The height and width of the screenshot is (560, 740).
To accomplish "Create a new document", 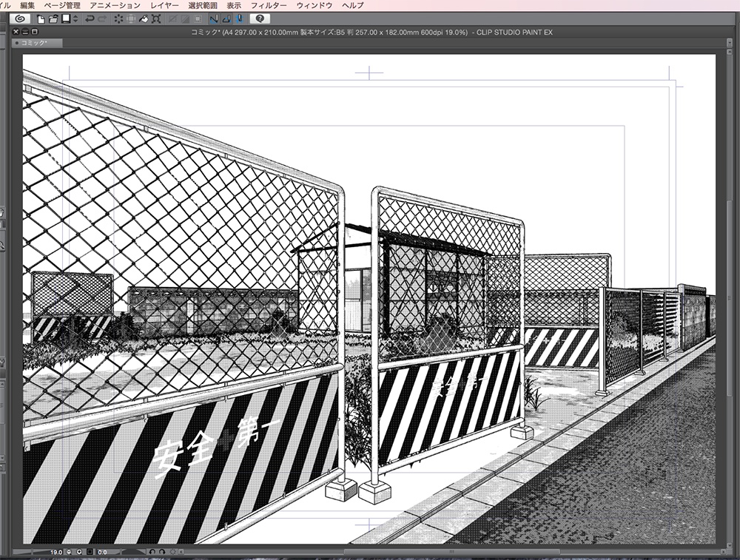I will coord(41,19).
